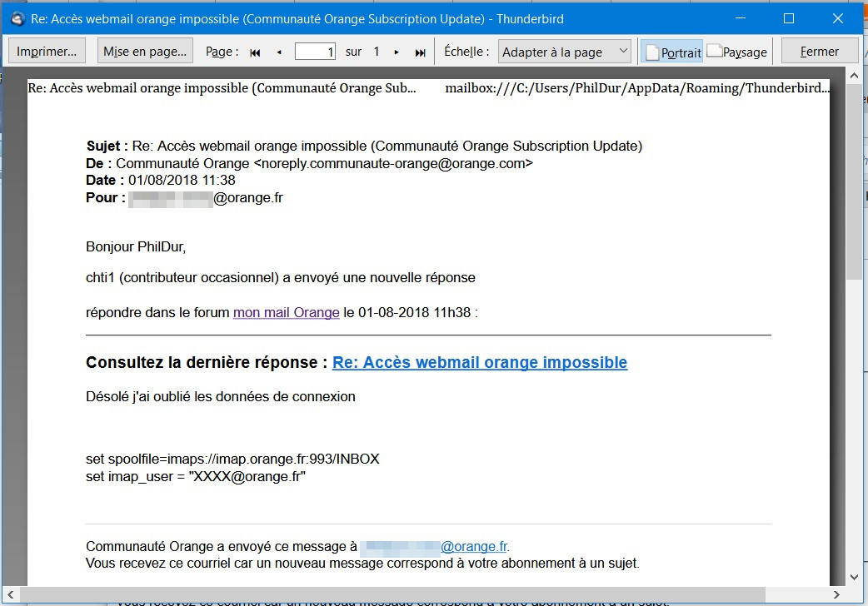Open Mise en page... settings
868x606 pixels.
pyautogui.click(x=145, y=52)
